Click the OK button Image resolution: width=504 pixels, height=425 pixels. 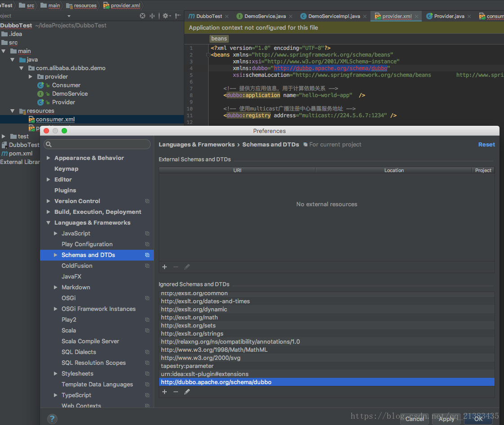[x=478, y=419]
